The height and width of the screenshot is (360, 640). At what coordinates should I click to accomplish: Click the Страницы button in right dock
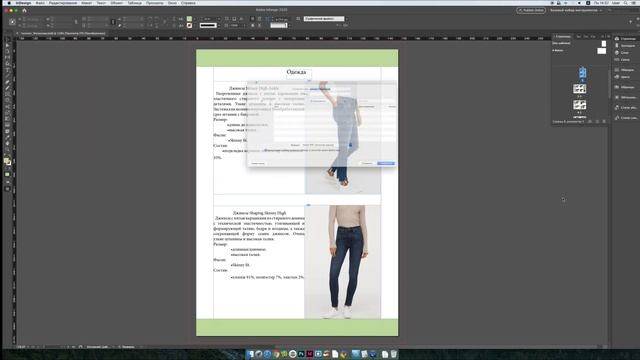click(x=625, y=39)
